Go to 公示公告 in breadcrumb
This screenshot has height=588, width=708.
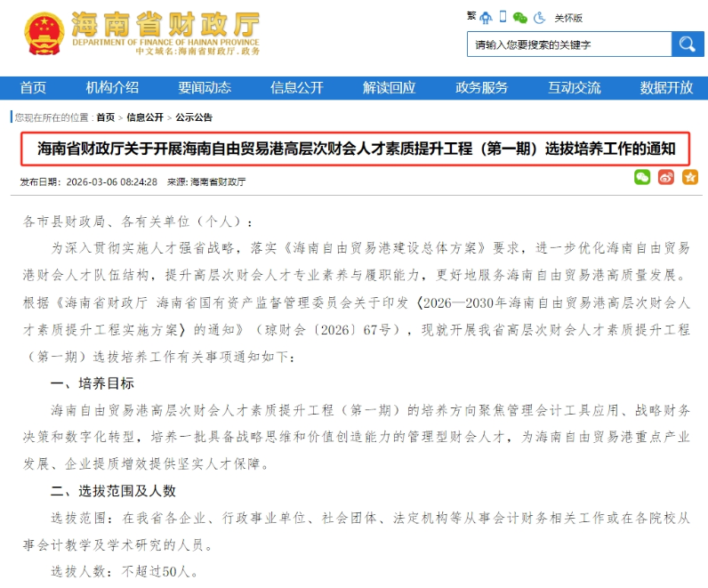[194, 117]
